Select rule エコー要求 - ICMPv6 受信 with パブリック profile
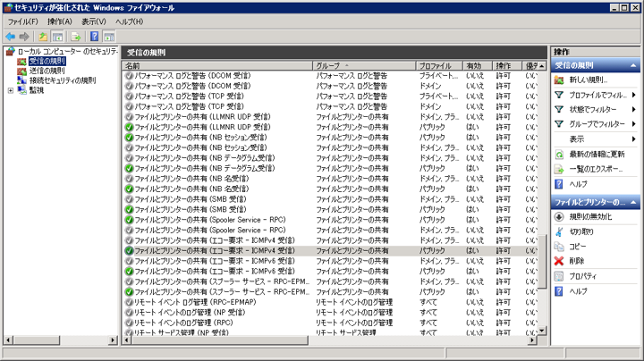Viewport: 644px width, 361px height. click(x=330, y=271)
